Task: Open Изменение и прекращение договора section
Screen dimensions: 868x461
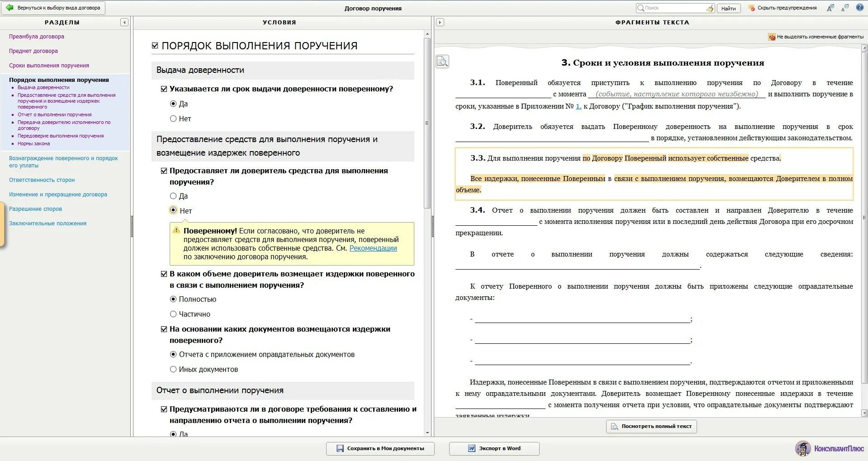Action: pos(58,195)
